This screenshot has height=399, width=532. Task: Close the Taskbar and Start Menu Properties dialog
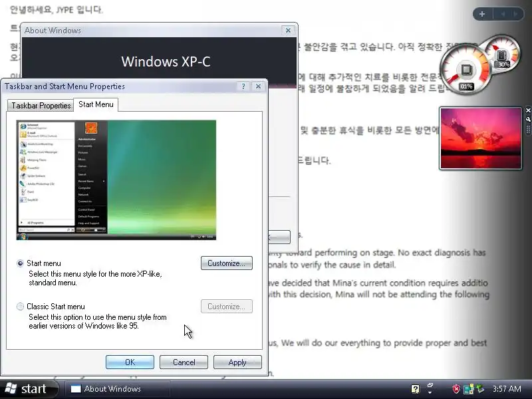click(x=258, y=86)
